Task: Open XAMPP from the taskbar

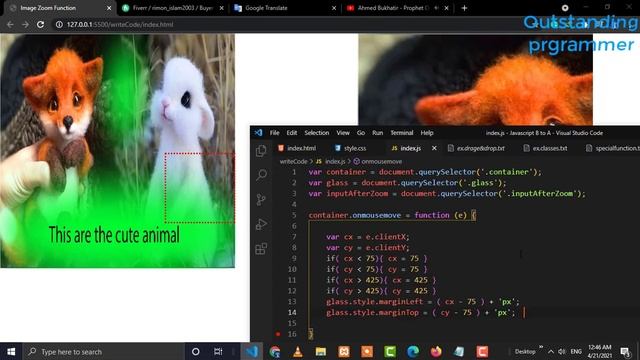Action: click(344, 351)
